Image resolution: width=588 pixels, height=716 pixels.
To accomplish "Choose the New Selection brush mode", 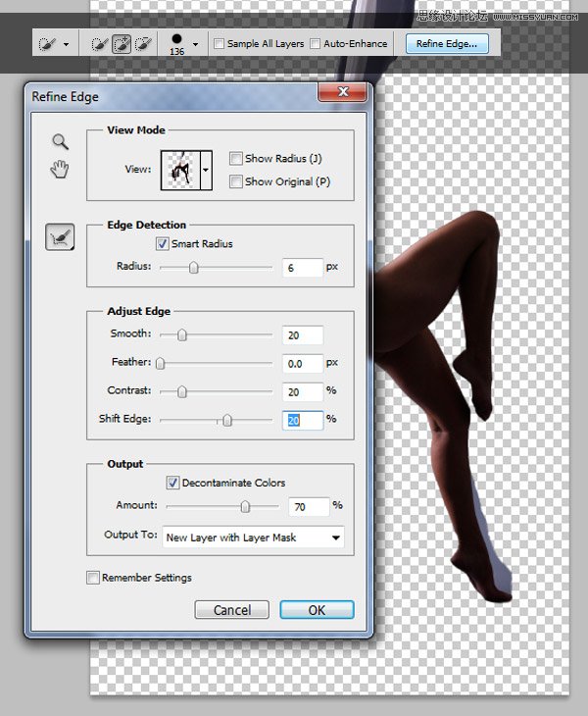I will (x=99, y=44).
